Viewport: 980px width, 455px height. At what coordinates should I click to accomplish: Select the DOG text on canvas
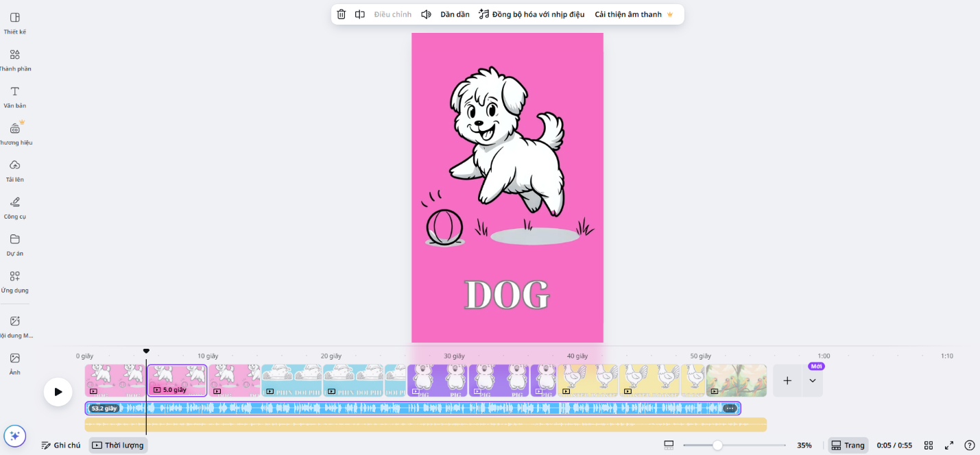pos(507,295)
